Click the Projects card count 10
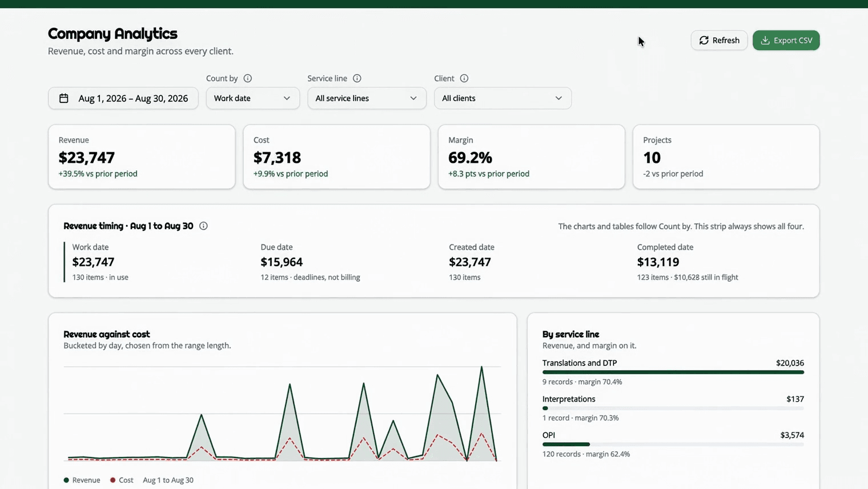The height and width of the screenshot is (489, 868). [652, 158]
